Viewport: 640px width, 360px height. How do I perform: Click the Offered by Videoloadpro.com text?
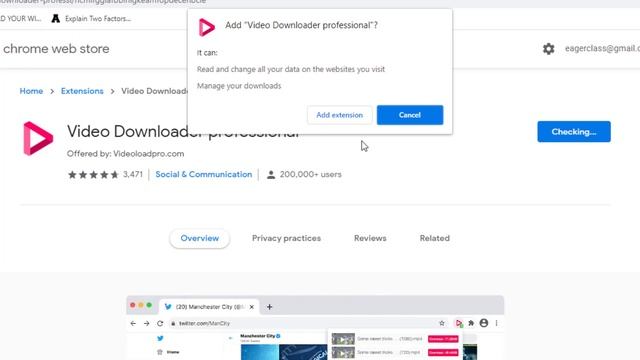125,154
